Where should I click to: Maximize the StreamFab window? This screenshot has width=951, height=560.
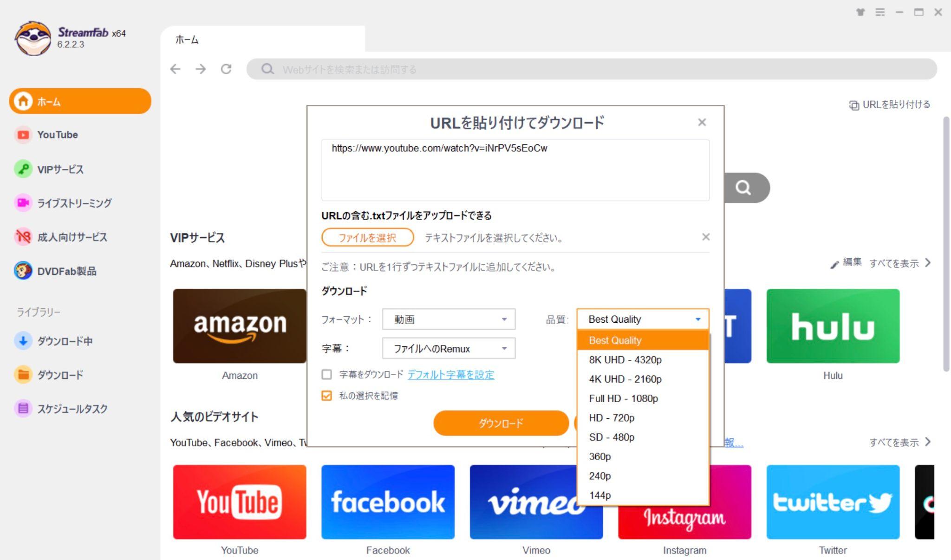(x=919, y=12)
